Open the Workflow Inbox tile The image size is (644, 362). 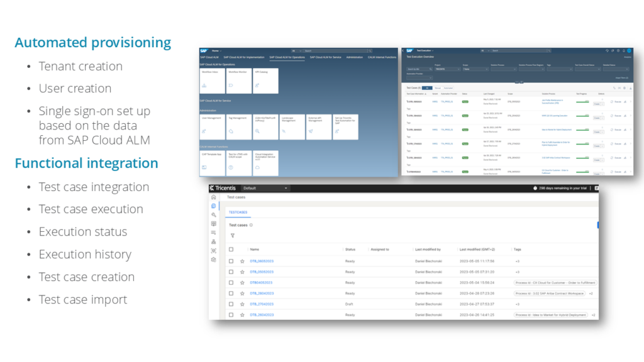tap(212, 80)
